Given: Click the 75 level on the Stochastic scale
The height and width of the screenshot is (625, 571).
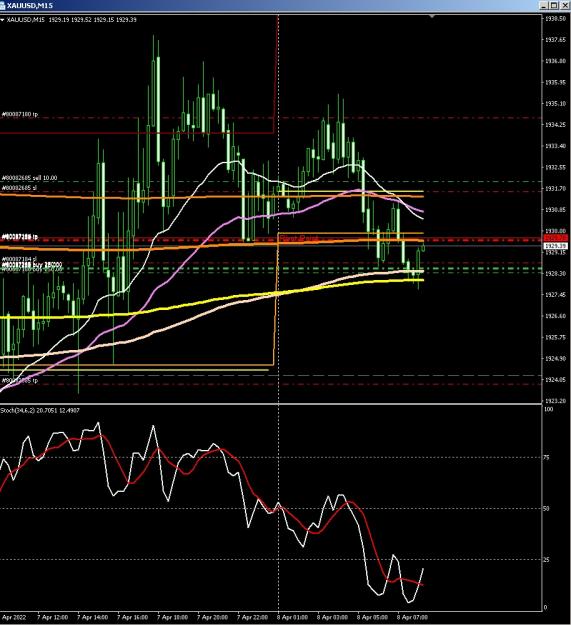Looking at the screenshot, I should (x=547, y=458).
